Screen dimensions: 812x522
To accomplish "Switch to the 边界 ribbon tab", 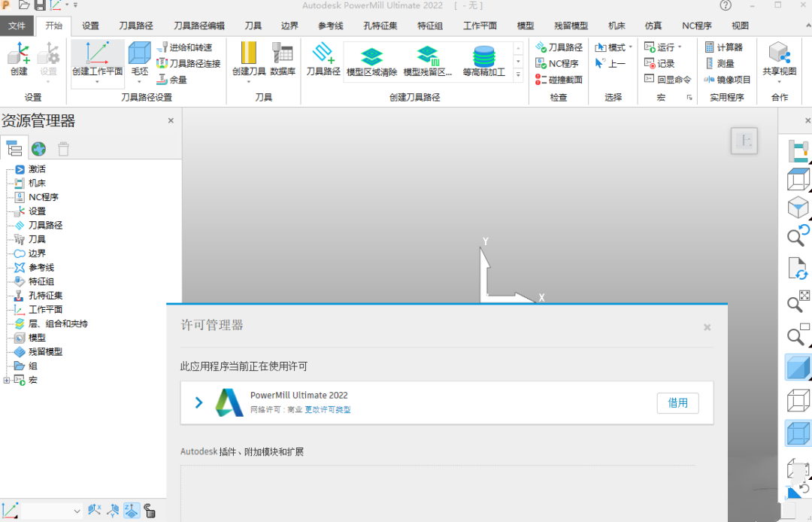I will pos(289,26).
